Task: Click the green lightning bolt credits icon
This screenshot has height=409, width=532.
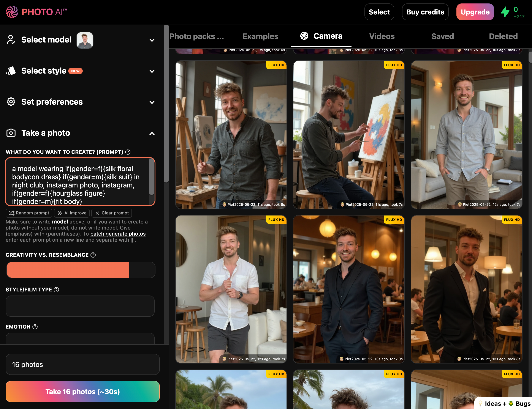Action: [x=505, y=12]
